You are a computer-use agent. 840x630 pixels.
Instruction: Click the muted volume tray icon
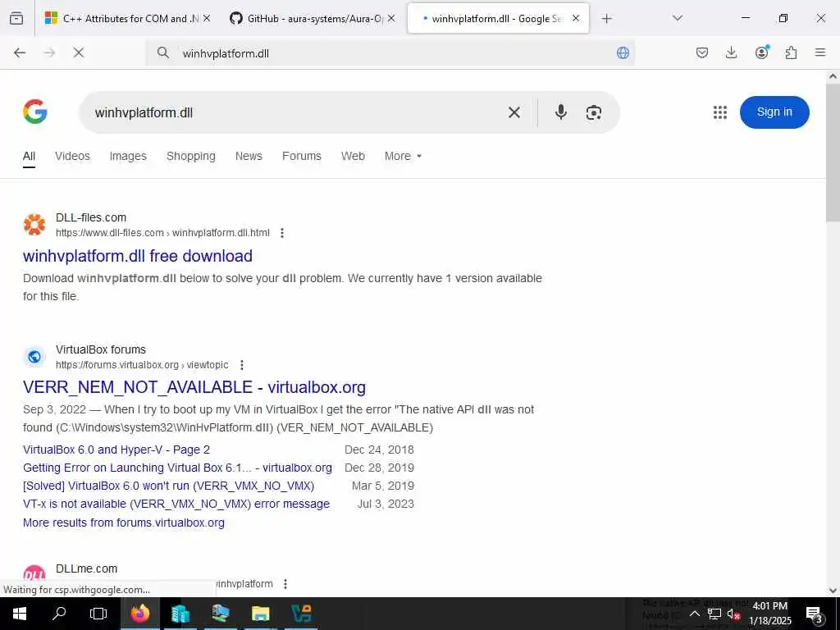pos(733,614)
